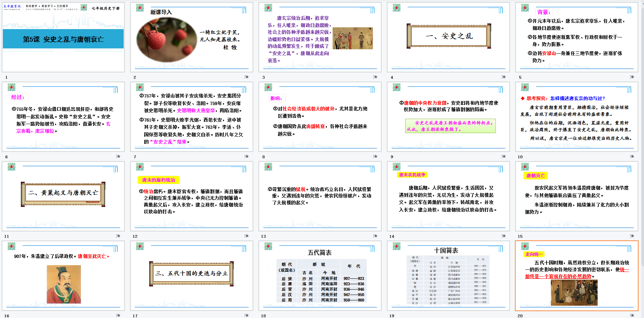Click the animation star icon under slide 12
This screenshot has width=644, height=318.
[246, 236]
